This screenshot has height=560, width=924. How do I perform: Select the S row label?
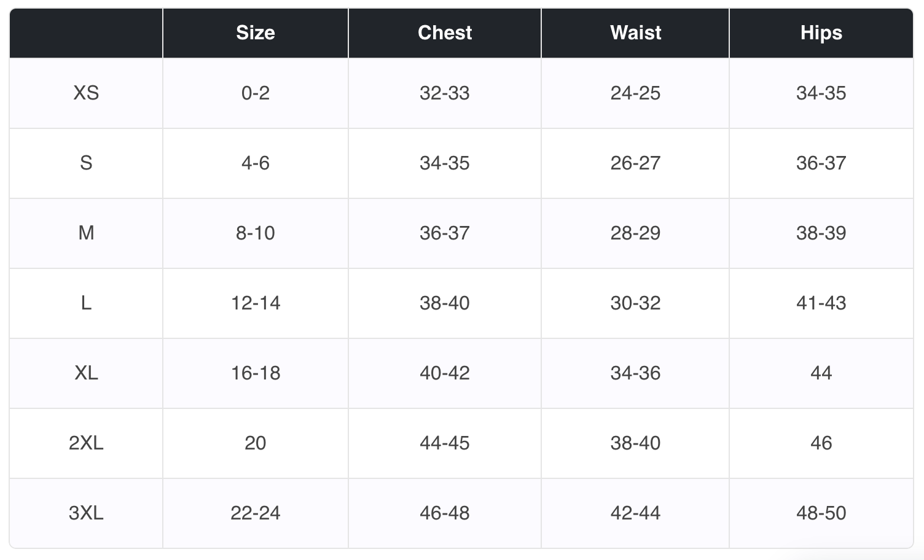point(86,163)
